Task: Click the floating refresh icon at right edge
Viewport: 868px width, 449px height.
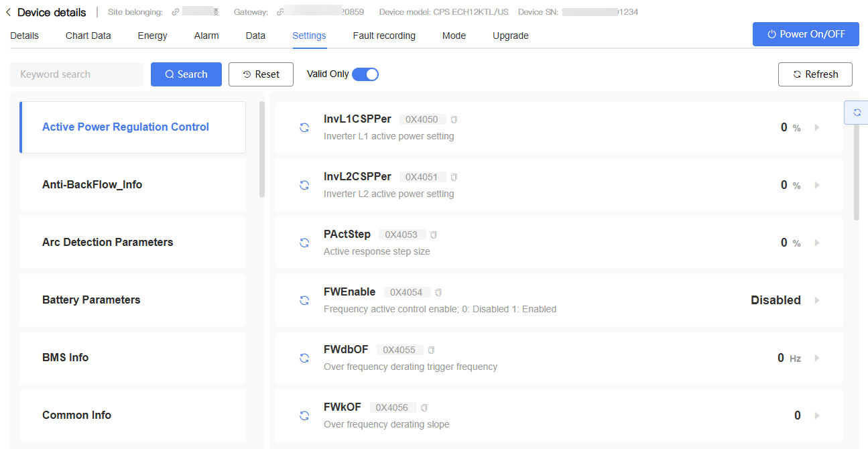Action: coord(856,113)
